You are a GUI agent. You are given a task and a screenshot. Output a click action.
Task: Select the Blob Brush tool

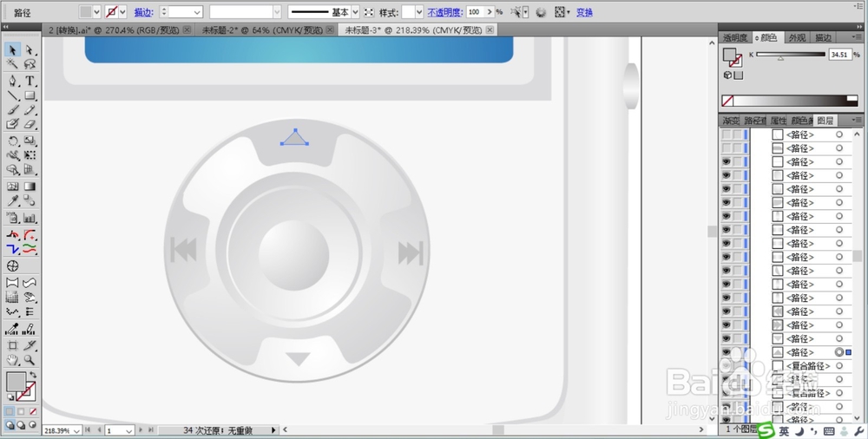[12, 125]
